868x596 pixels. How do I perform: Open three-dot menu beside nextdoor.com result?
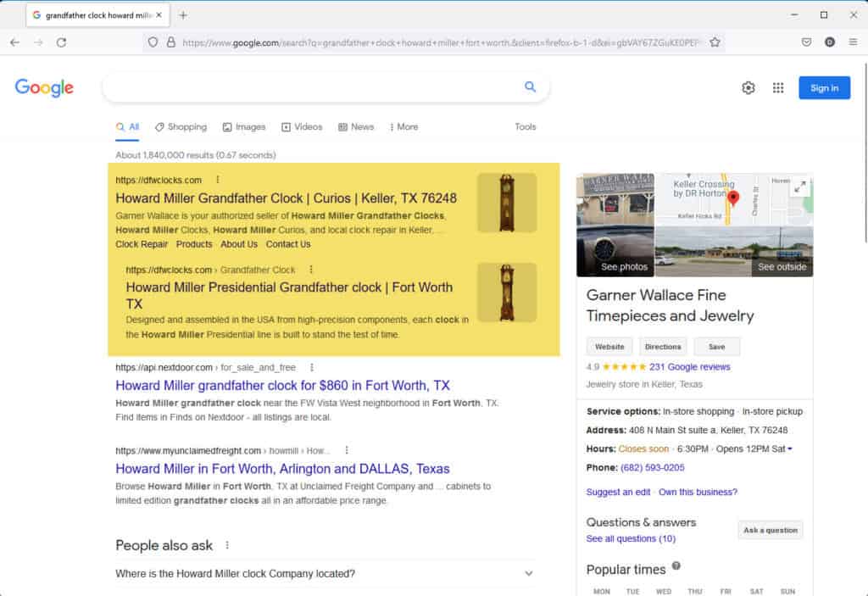click(312, 367)
